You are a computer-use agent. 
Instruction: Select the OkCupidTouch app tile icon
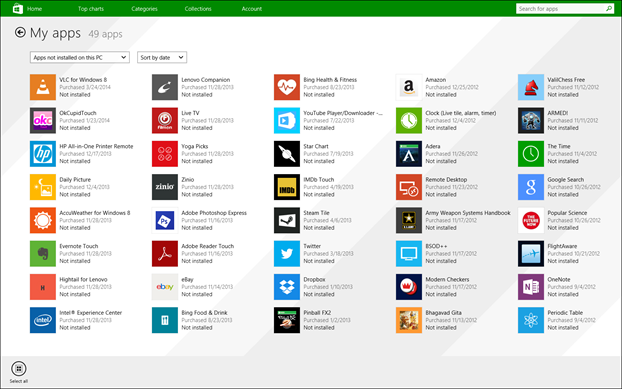coord(43,121)
